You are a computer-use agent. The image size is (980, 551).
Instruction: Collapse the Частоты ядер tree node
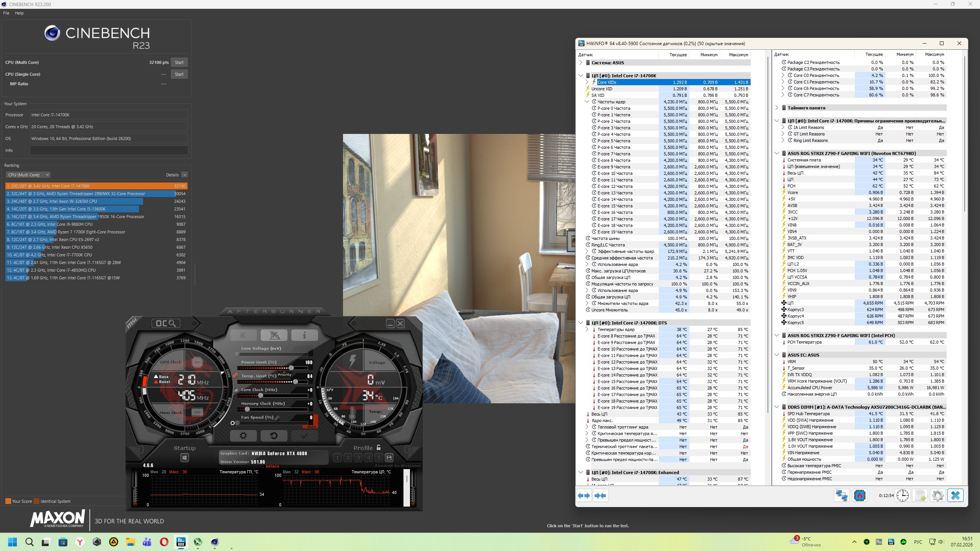click(x=587, y=102)
